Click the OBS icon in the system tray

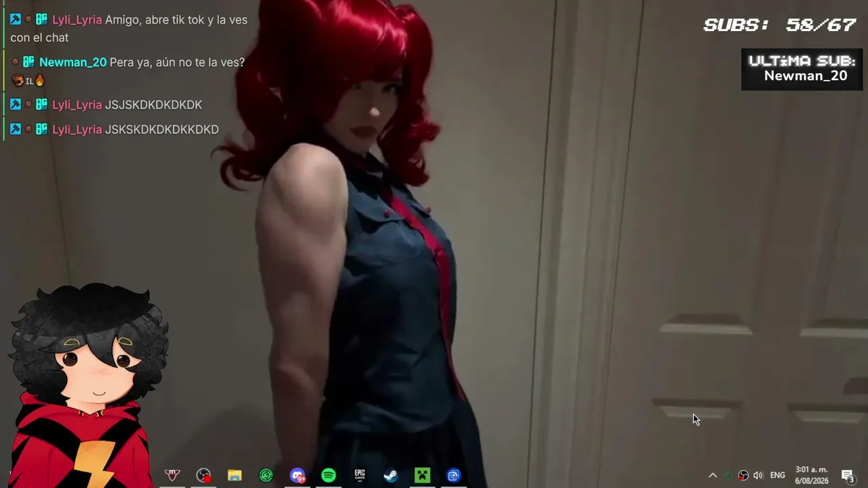743,476
